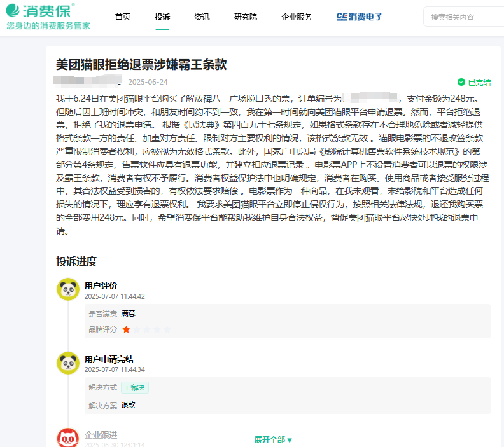Click the green 已完结 checkmark icon

click(461, 82)
